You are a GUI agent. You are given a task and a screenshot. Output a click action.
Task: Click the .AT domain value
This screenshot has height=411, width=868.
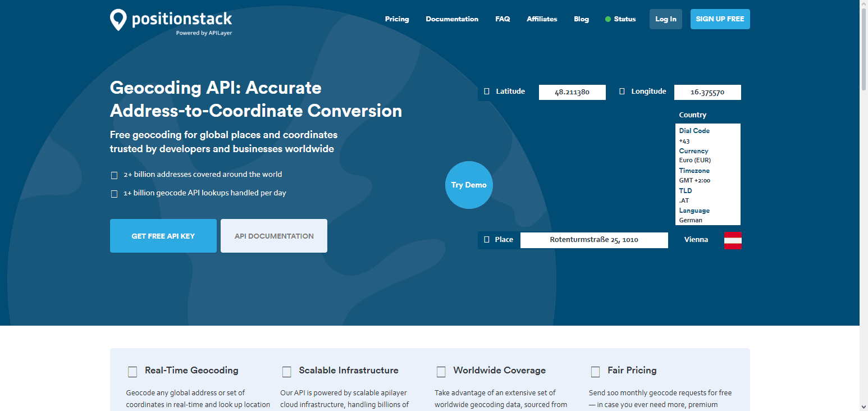coord(684,200)
